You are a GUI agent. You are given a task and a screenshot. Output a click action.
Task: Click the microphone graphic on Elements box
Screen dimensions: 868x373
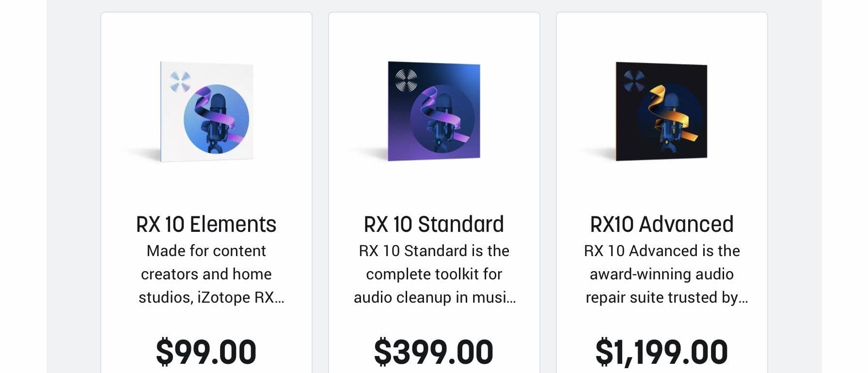[x=216, y=119]
